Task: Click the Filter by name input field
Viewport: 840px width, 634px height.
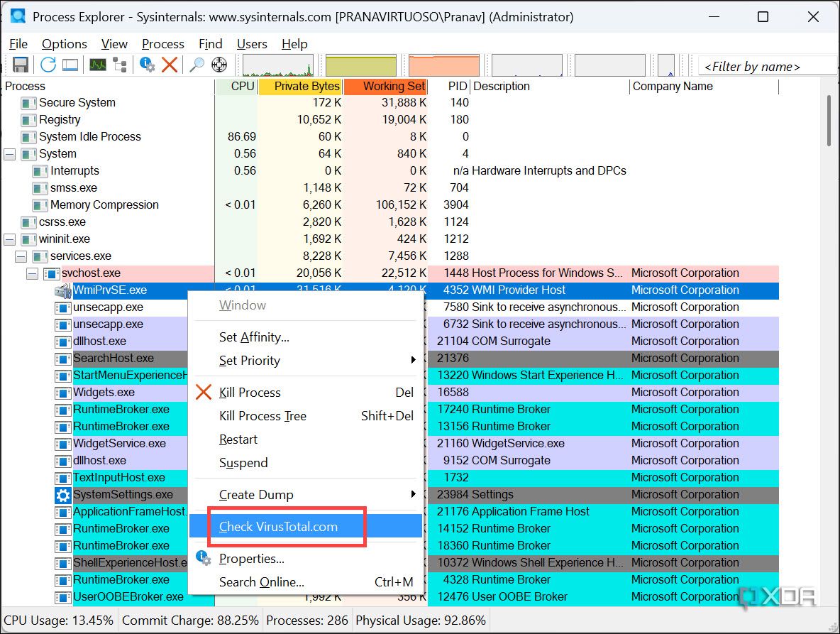Action: pos(768,67)
